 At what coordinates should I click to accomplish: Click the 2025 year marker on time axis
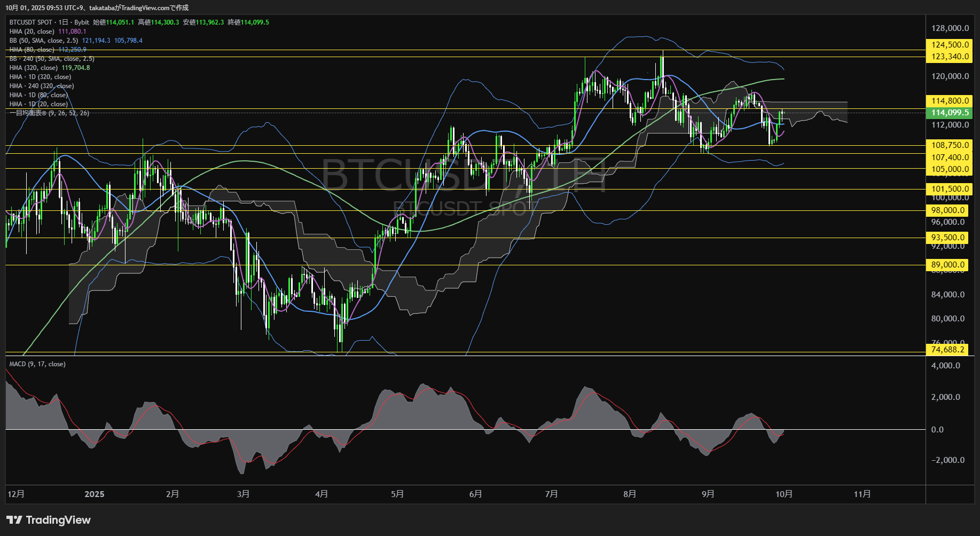coord(95,494)
